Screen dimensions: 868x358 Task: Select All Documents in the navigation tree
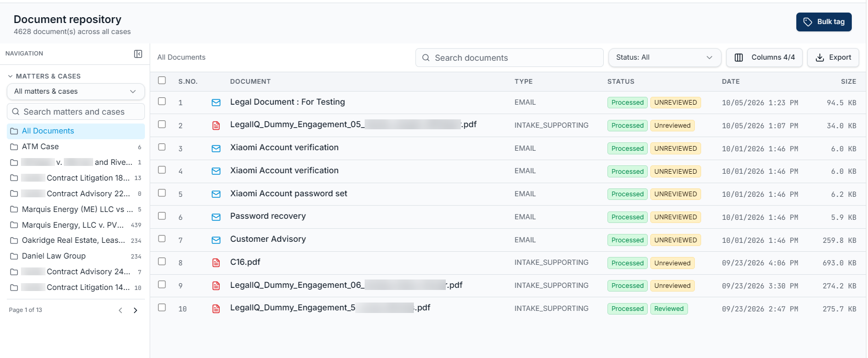76,131
